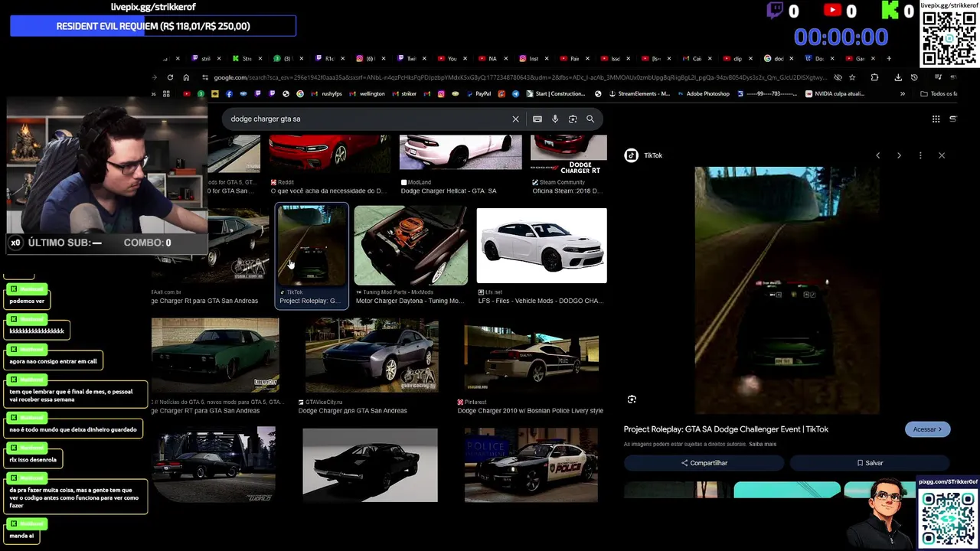
Task: Click the browser address bar URL
Action: pyautogui.click(x=519, y=77)
